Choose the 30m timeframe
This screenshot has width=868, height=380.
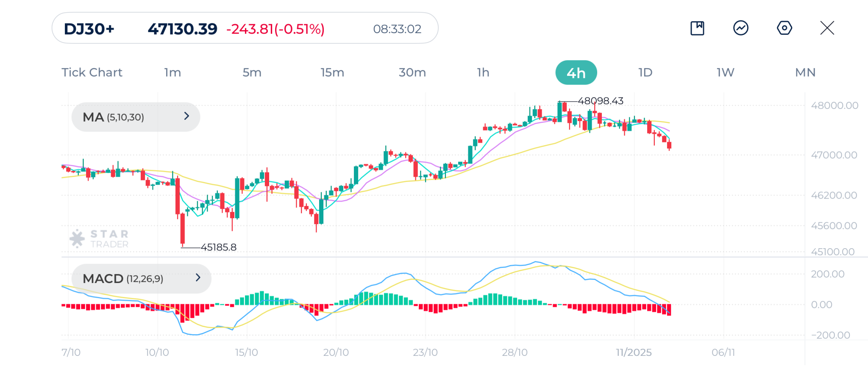click(x=412, y=72)
